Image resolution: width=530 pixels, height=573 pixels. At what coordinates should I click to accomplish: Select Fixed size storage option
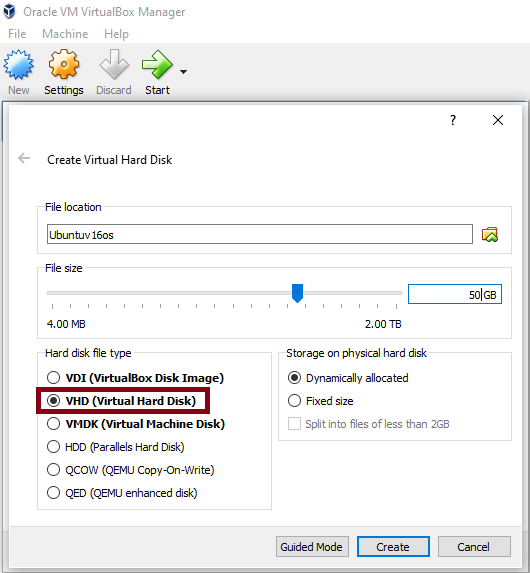[x=321, y=401]
